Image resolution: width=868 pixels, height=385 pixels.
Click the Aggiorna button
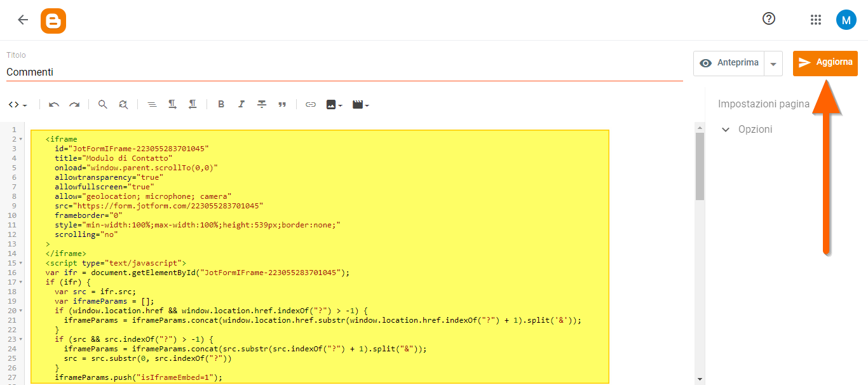pyautogui.click(x=825, y=63)
